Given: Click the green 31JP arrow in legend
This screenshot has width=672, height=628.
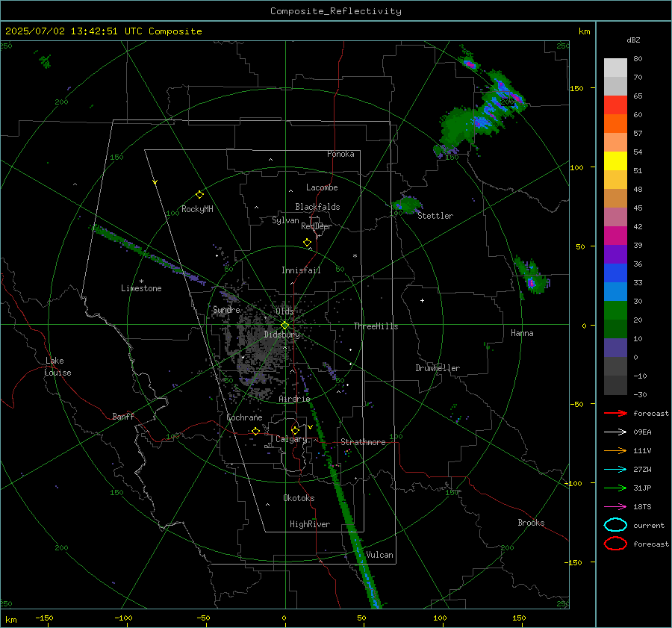Looking at the screenshot, I should coord(615,488).
